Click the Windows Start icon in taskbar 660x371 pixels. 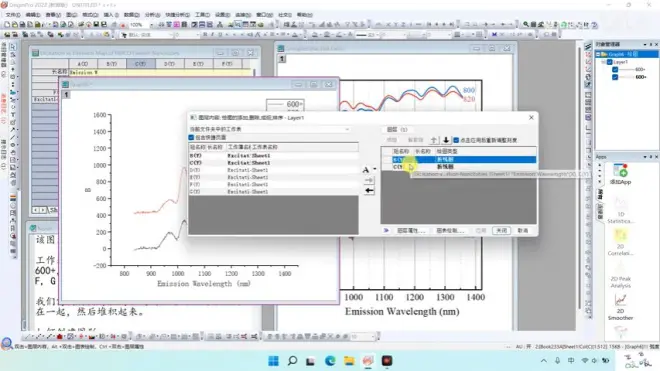point(274,361)
